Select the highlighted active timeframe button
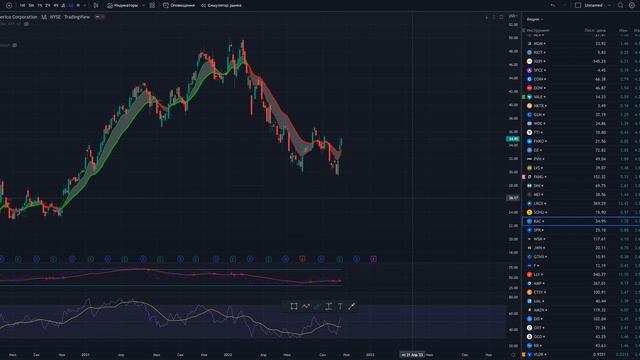640x360 pixels. [x=71, y=5]
